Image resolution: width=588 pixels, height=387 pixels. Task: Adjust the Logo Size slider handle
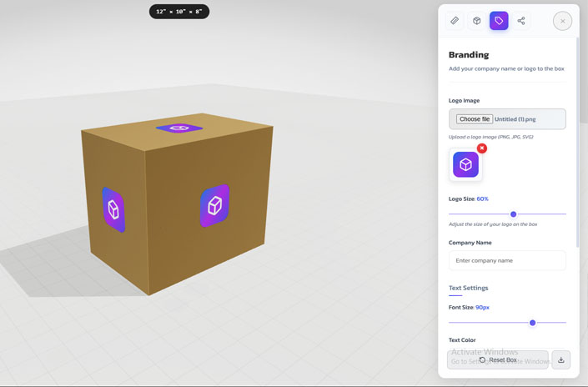[x=513, y=214]
